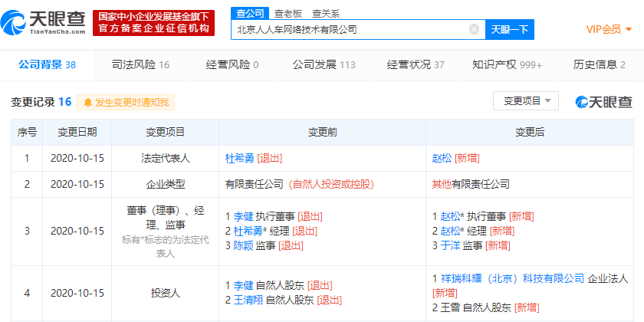Expand the 变更项目 filter dropdown
The height and width of the screenshot is (322, 644).
click(x=526, y=101)
